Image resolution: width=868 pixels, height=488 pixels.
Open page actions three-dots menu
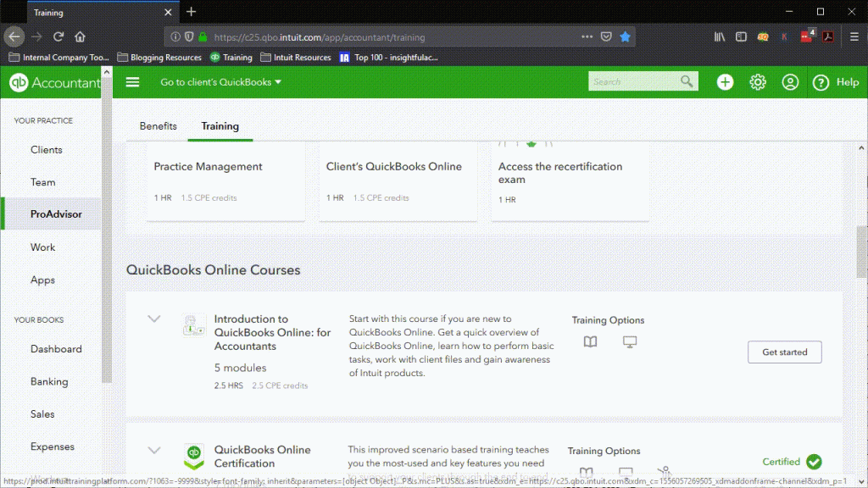point(587,36)
